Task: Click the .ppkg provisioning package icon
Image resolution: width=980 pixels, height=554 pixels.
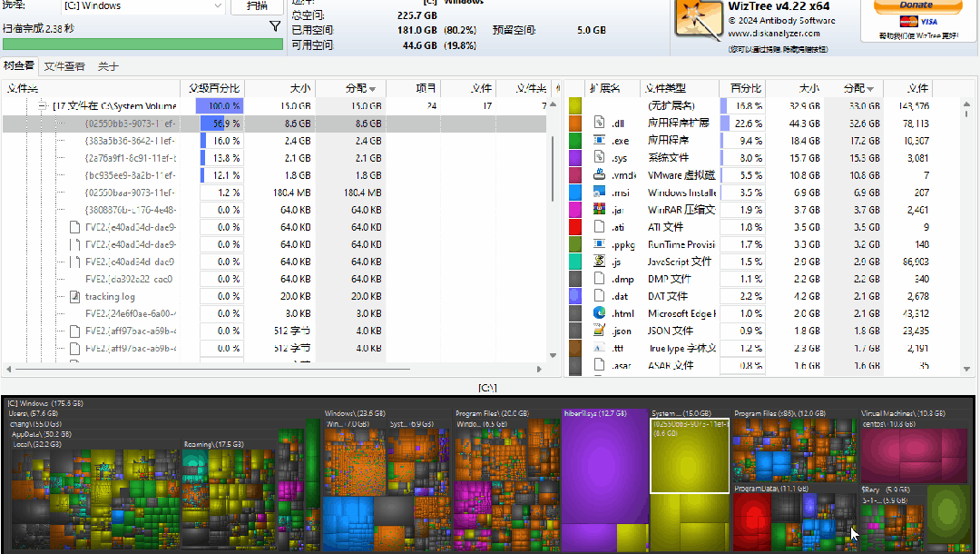Action: (599, 244)
